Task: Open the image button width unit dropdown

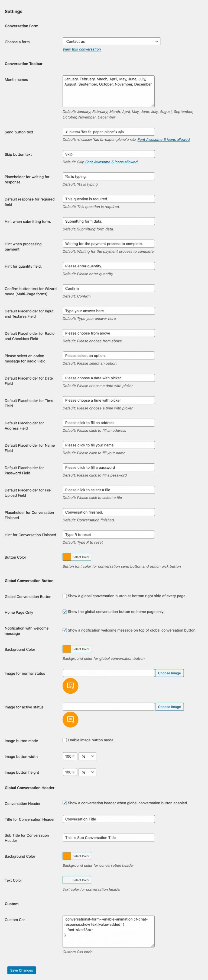Action: pos(87,756)
